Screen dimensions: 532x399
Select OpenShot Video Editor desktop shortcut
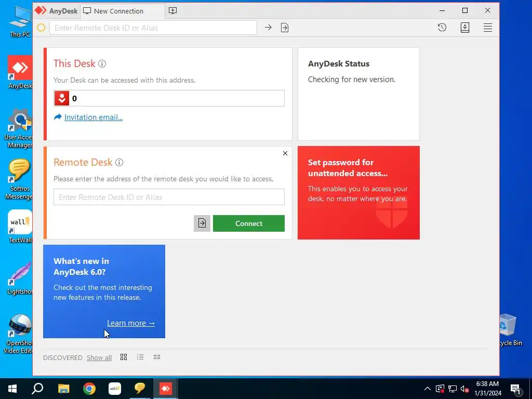(x=19, y=334)
